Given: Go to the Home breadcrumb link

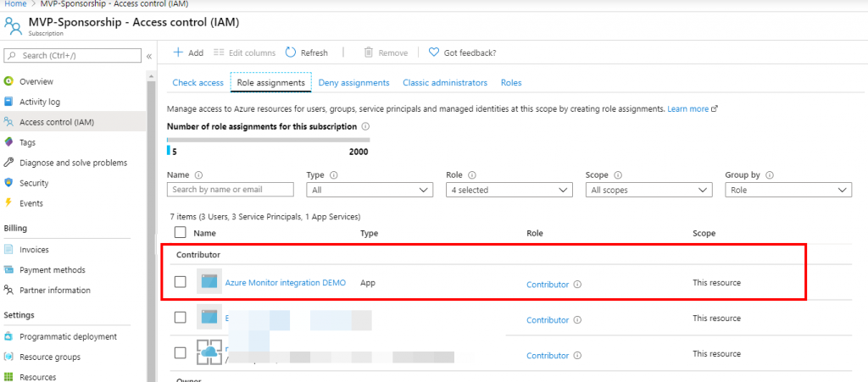Looking at the screenshot, I should (15, 4).
